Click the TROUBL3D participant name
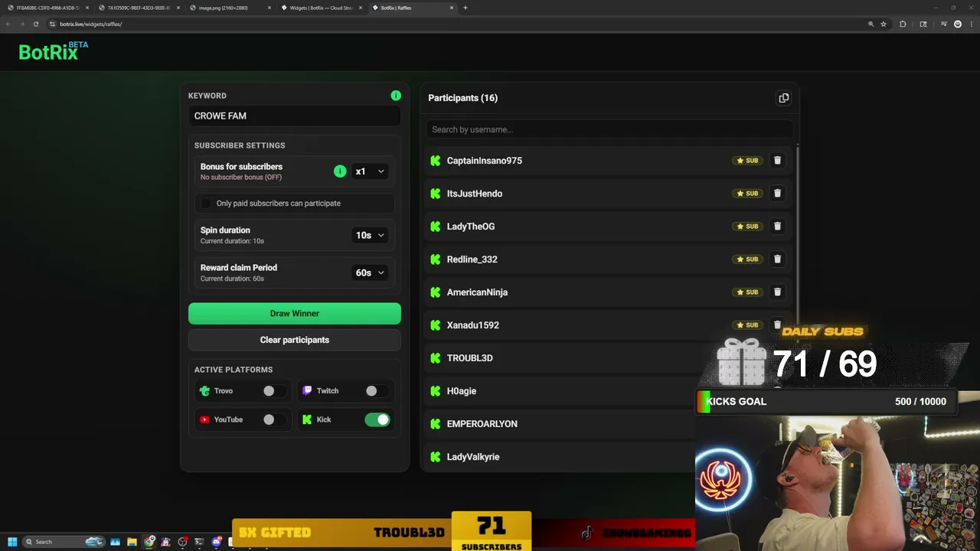Viewport: 980px width, 551px height. coord(470,358)
